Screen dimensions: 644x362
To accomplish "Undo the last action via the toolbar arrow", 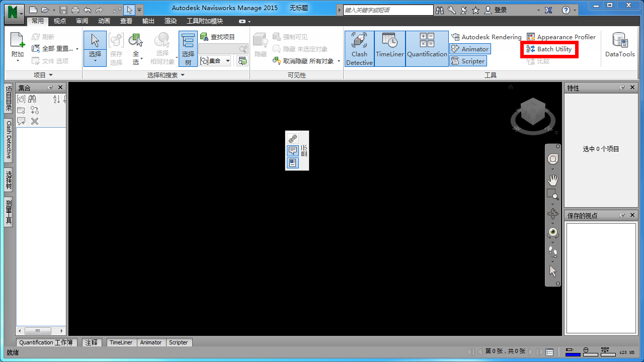I will [88, 10].
